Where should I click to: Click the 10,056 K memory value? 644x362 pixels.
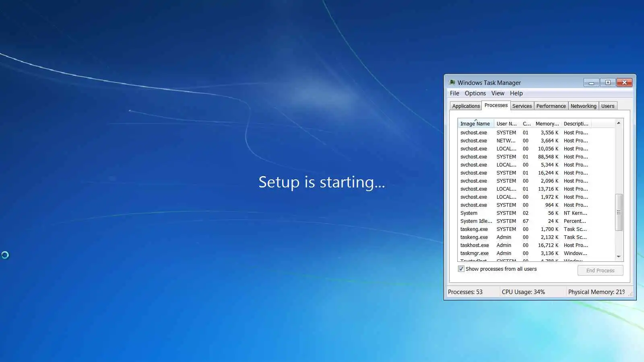click(548, 149)
